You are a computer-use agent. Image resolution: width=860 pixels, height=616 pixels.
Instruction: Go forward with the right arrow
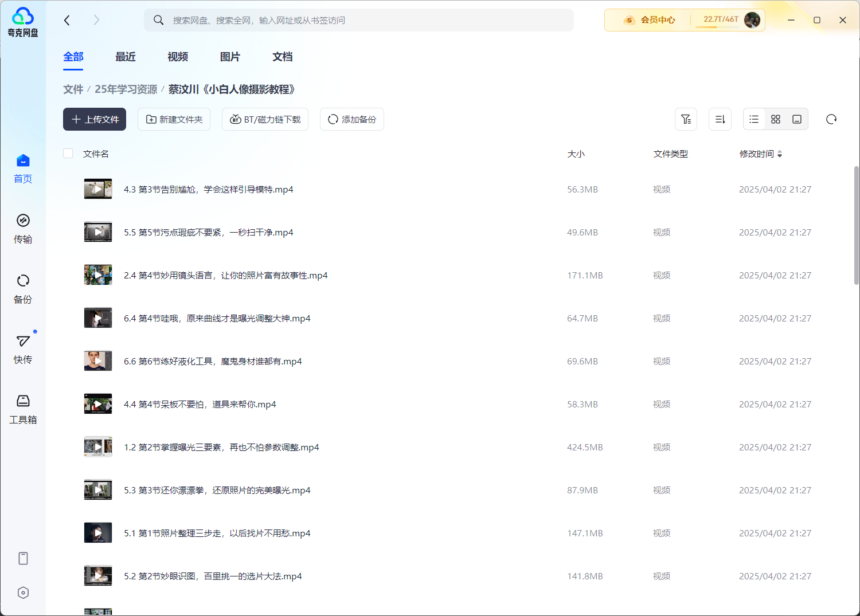pos(96,20)
